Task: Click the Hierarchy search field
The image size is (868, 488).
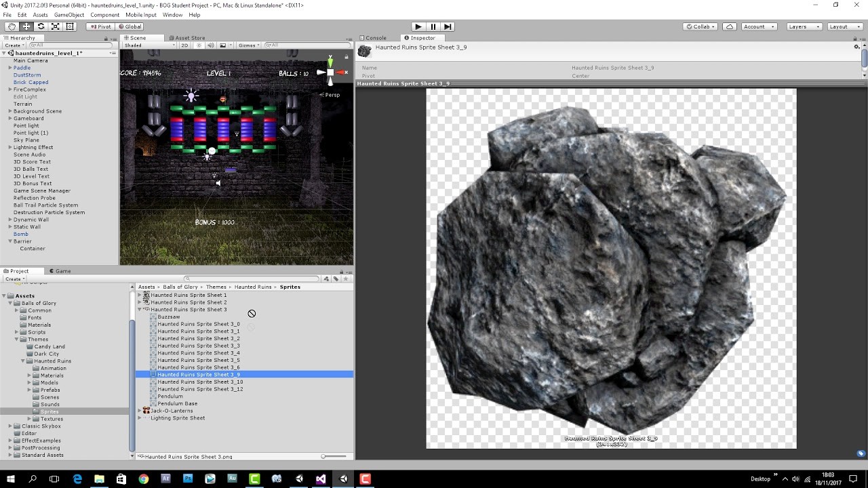Action: tap(72, 45)
